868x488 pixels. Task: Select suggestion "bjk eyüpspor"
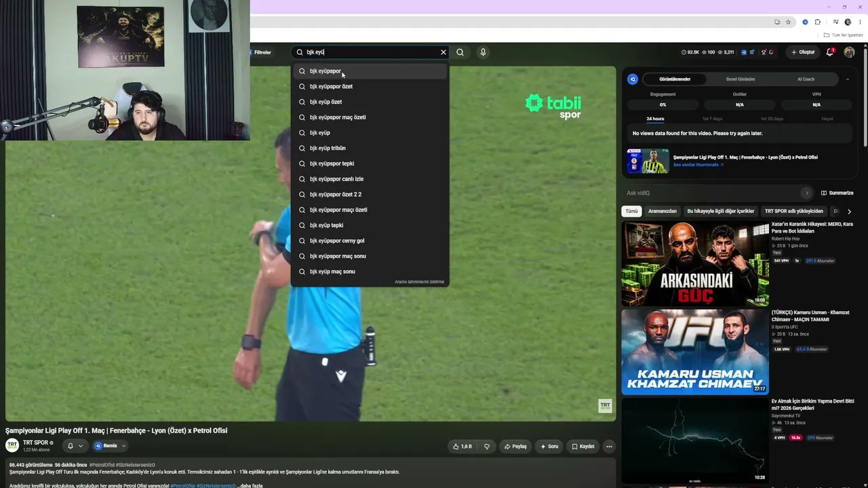pyautogui.click(x=370, y=71)
